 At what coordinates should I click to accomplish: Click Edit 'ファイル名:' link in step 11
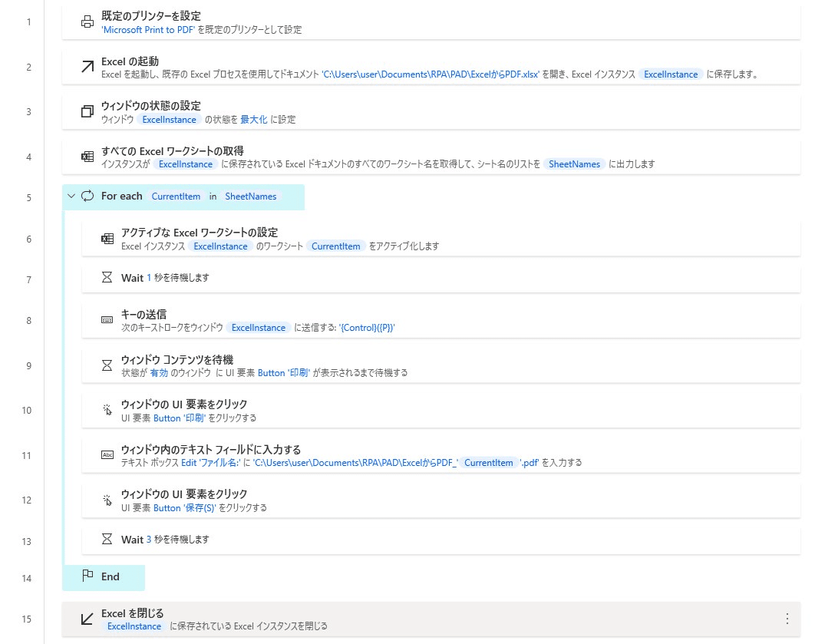coord(211,463)
